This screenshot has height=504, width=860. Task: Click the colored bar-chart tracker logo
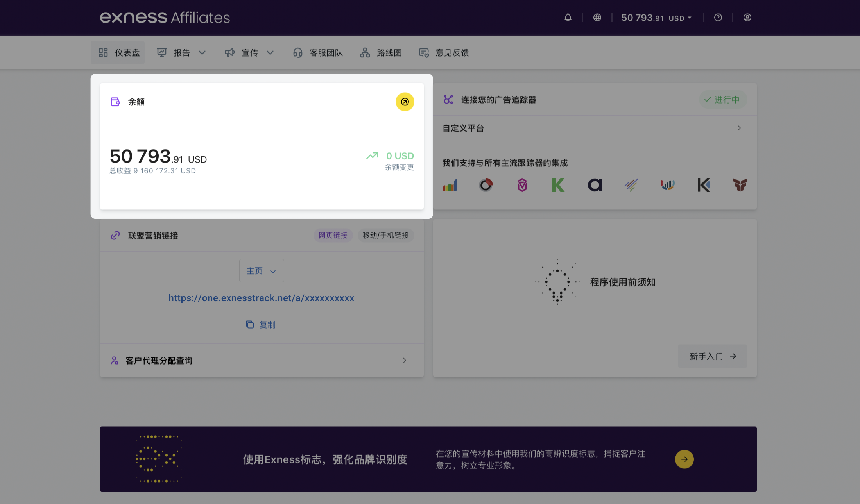click(x=450, y=185)
